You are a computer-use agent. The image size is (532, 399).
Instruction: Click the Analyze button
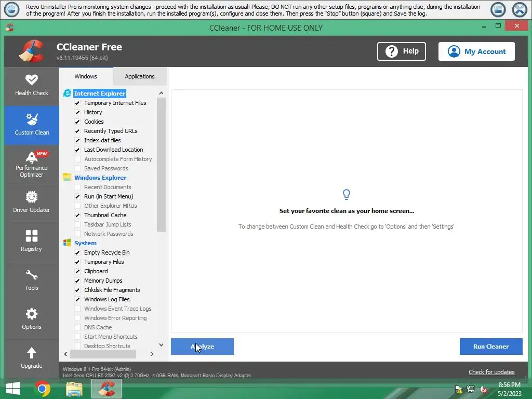(202, 347)
